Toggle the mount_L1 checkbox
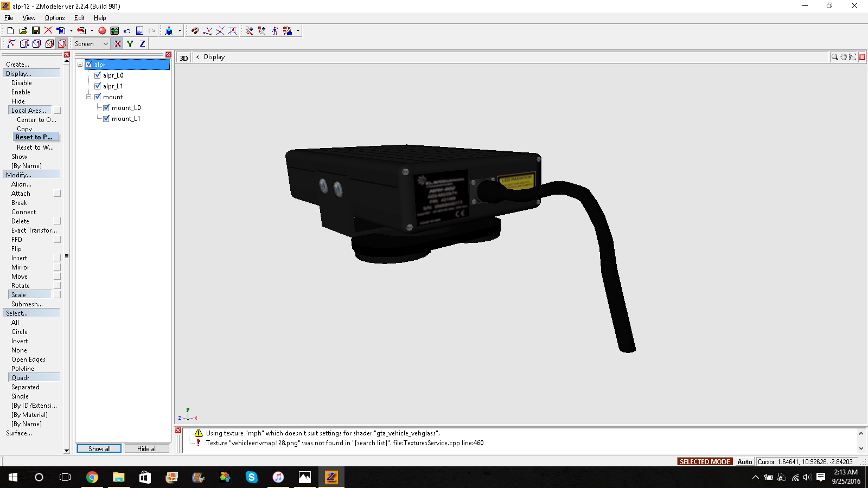The height and width of the screenshot is (488, 868). point(106,119)
